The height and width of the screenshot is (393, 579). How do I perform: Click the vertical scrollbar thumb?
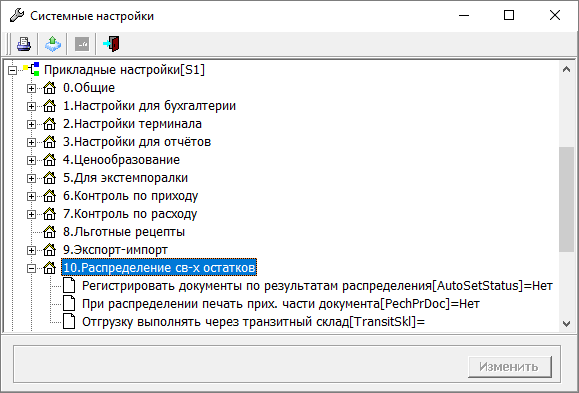click(566, 199)
